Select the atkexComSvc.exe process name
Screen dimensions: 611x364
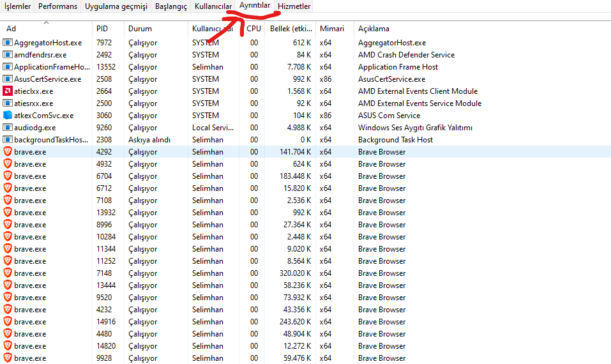[43, 116]
